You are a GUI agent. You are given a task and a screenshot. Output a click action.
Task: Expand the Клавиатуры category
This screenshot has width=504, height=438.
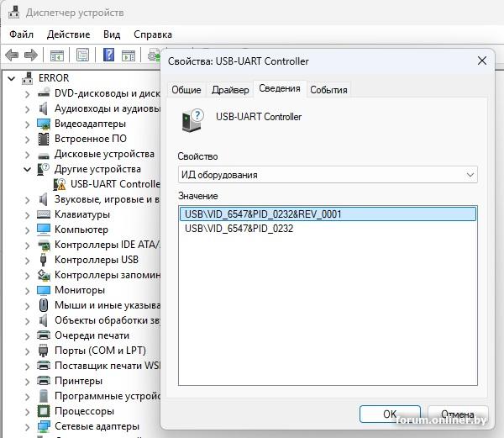[28, 214]
